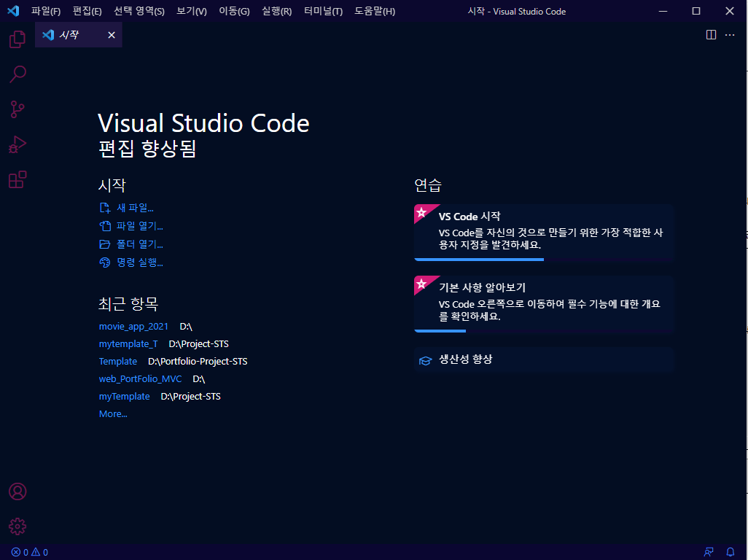Click the star badge on VS Code 시작 card

421,212
